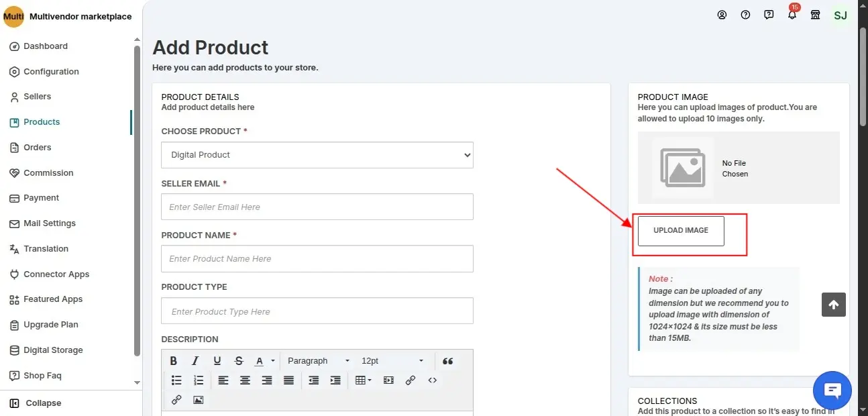Insert a blockquote in the description

point(448,361)
